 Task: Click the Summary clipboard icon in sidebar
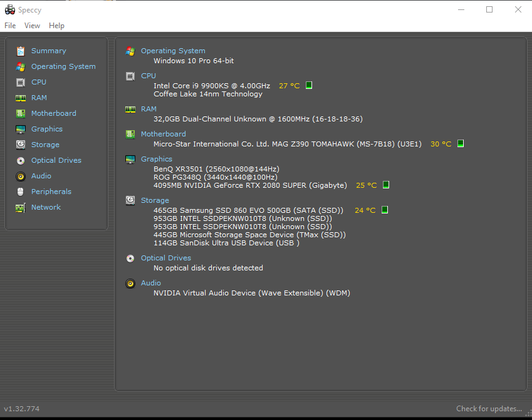pyautogui.click(x=21, y=51)
